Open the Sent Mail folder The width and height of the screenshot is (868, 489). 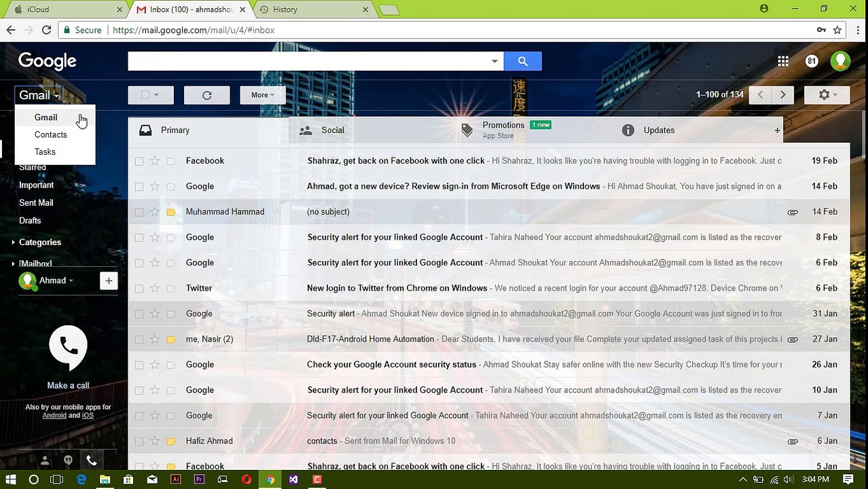36,203
